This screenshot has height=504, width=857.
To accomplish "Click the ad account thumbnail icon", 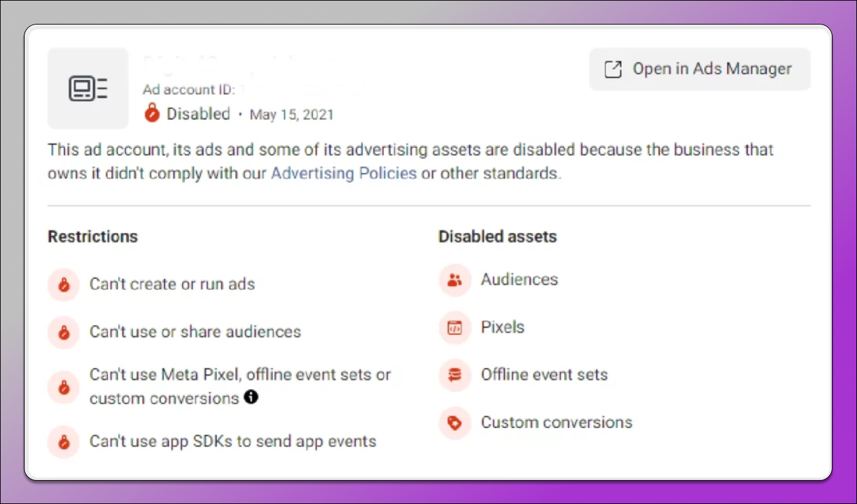I will (88, 88).
